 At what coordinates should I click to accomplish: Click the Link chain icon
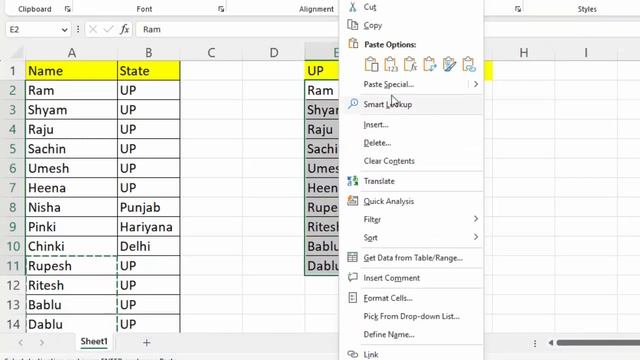coord(353,354)
